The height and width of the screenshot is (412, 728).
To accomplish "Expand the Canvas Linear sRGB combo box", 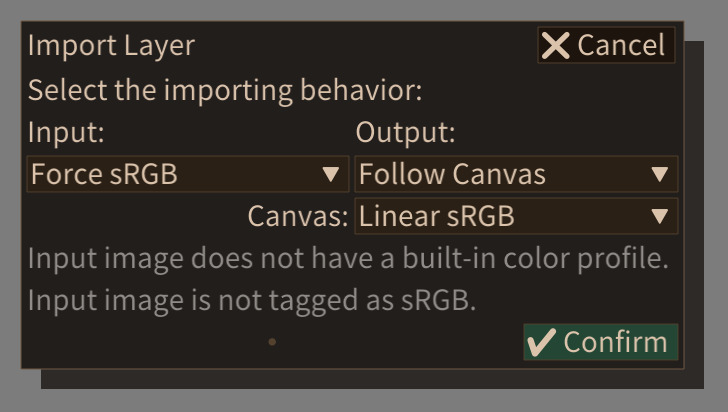I will point(516,216).
